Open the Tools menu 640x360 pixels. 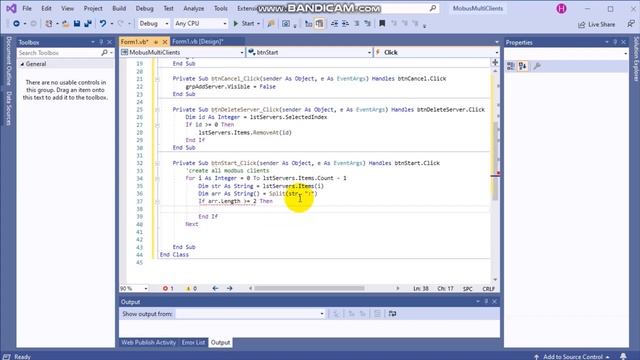click(x=221, y=8)
